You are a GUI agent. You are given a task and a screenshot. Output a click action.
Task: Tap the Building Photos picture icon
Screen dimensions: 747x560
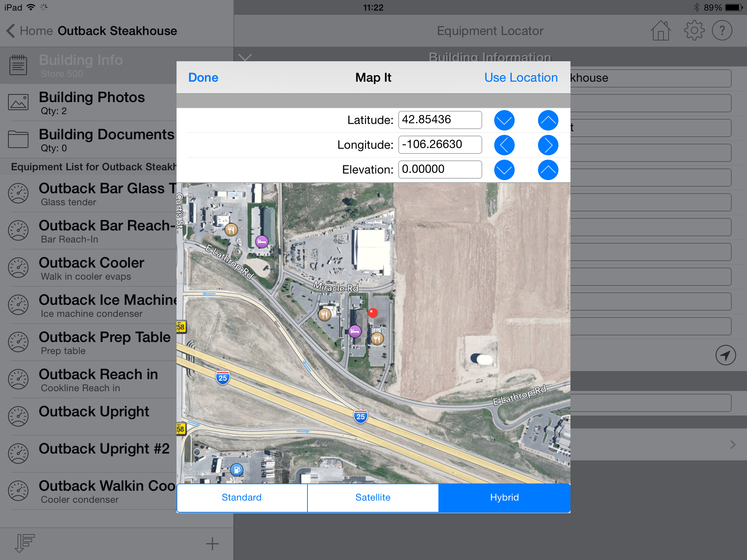point(18,102)
